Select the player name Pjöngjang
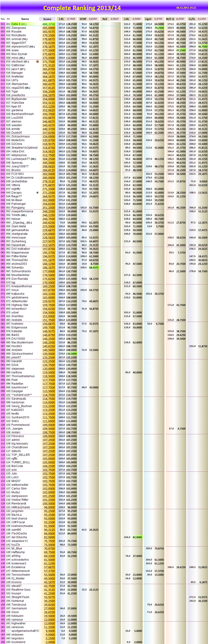 click(x=18, y=207)
